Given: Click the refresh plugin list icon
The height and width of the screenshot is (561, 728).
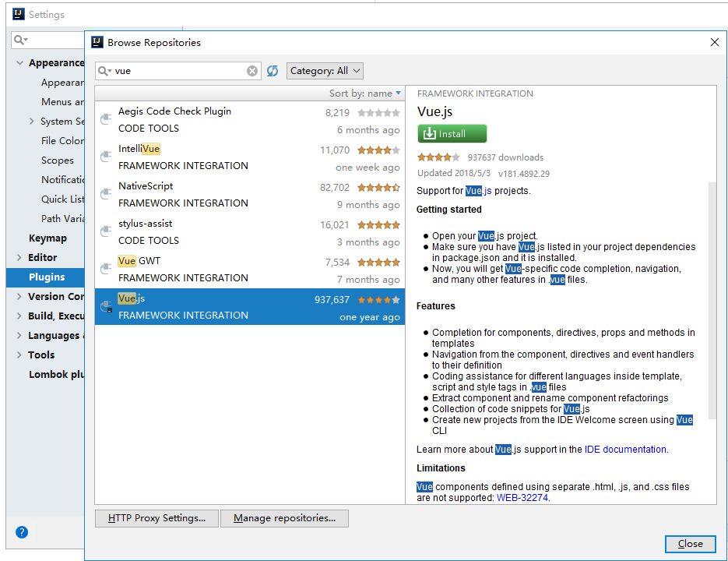Looking at the screenshot, I should pyautogui.click(x=273, y=71).
